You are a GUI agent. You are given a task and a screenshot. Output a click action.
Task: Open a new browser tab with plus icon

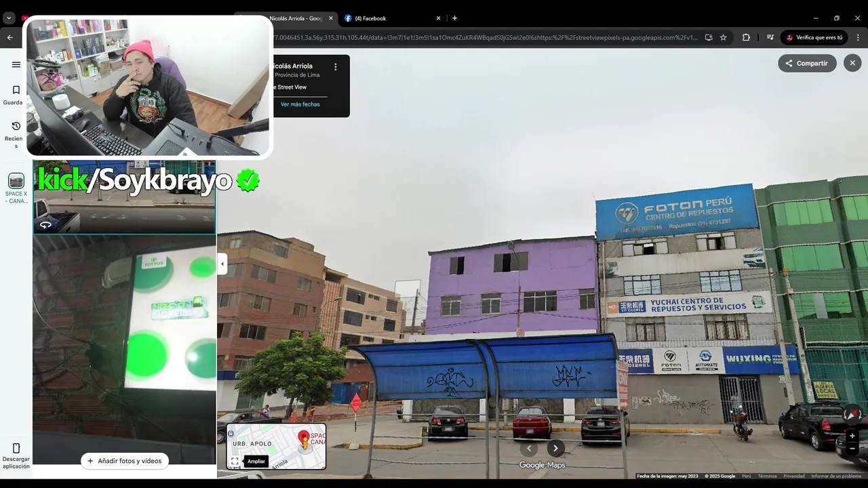[454, 18]
